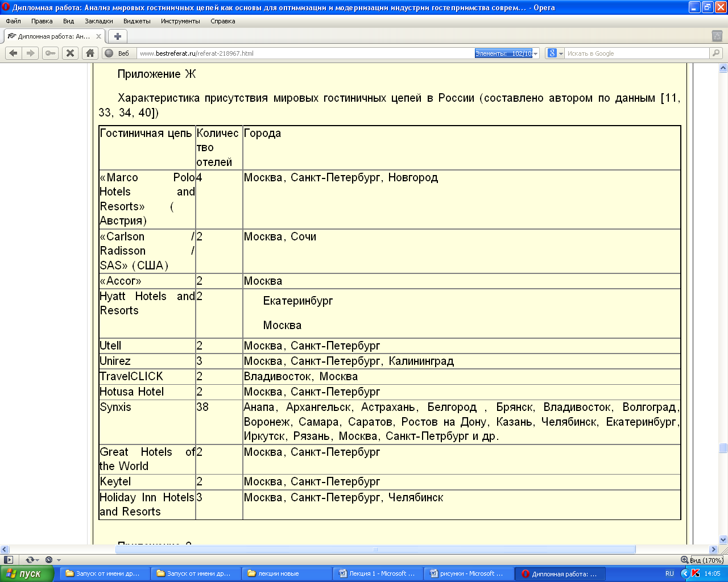Click the Google search magnifier button
Image resolution: width=728 pixels, height=582 pixels.
(716, 53)
